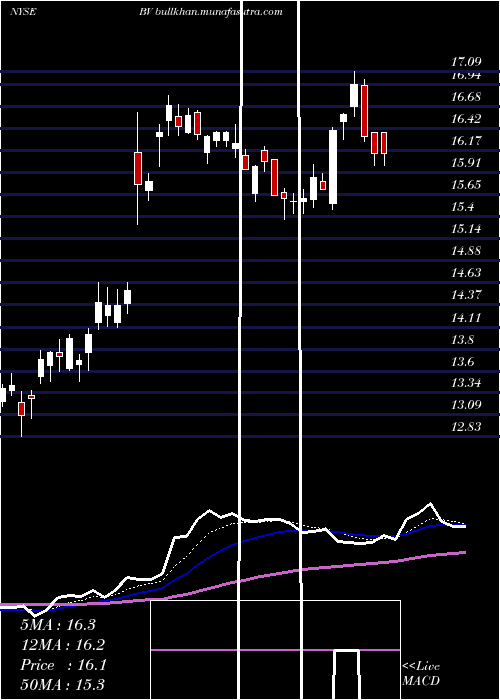500x700 pixels.
Task: Click the 13.09 price axis label
Action: (466, 404)
